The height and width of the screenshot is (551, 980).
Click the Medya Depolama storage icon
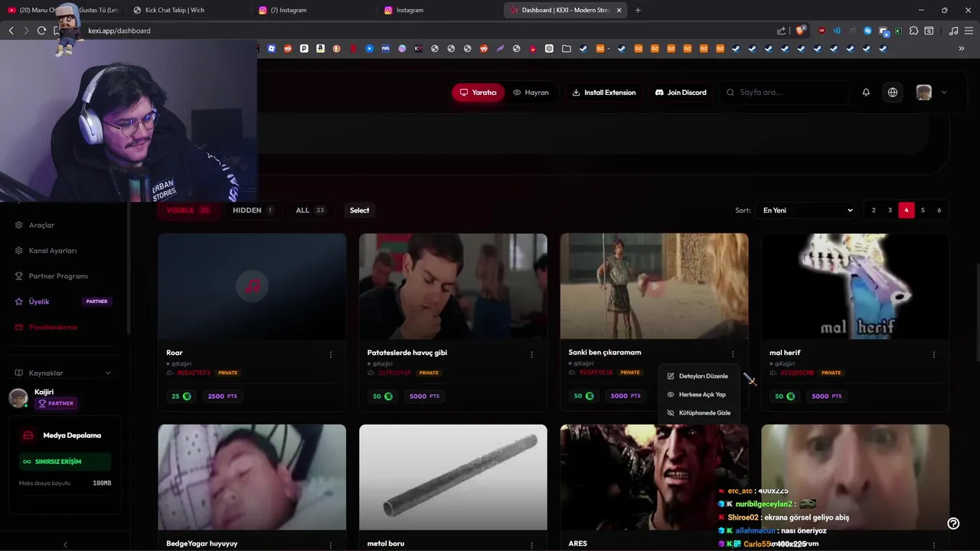point(28,435)
